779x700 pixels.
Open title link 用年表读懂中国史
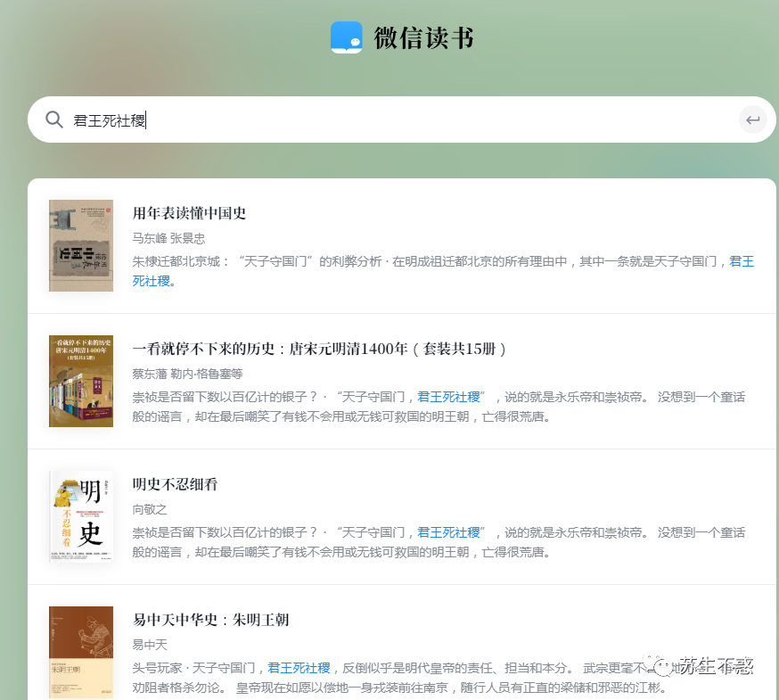coord(189,213)
